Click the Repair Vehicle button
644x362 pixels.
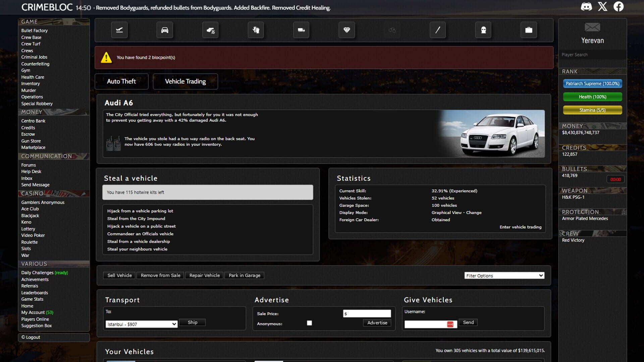pyautogui.click(x=204, y=275)
